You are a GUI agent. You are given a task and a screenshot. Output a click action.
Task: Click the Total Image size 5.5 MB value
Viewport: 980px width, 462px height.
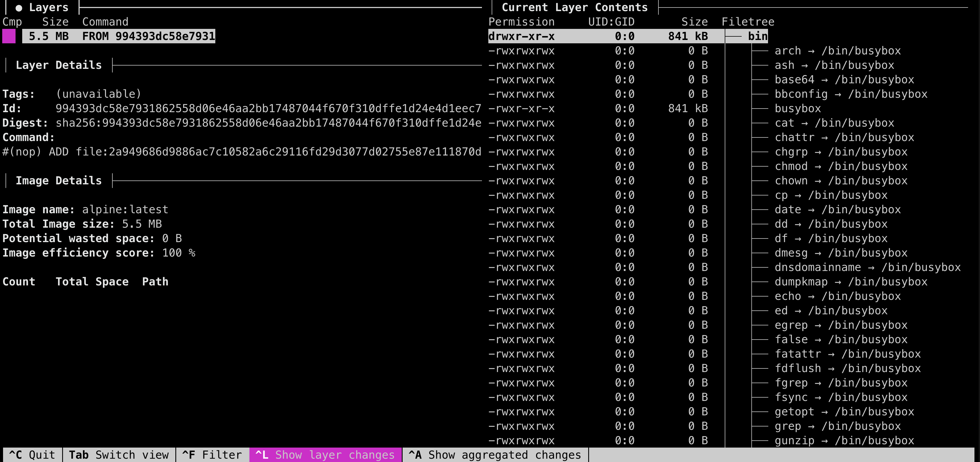pos(142,224)
